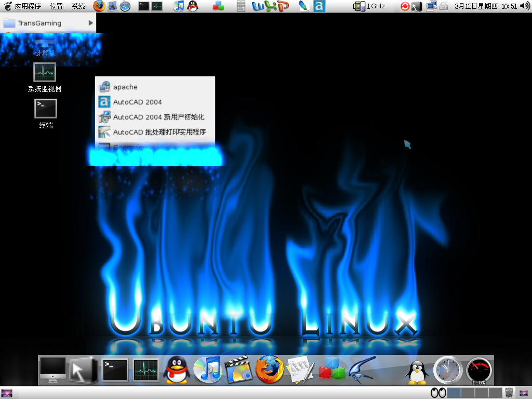
Task: Click the show desktop button in bottom panel
Action: pyautogui.click(x=7, y=393)
